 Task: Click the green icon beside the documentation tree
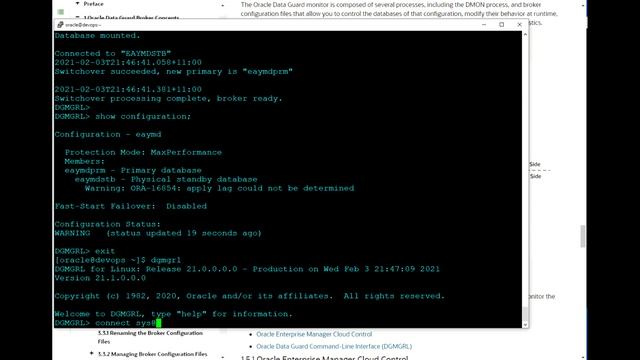[x=61, y=12]
